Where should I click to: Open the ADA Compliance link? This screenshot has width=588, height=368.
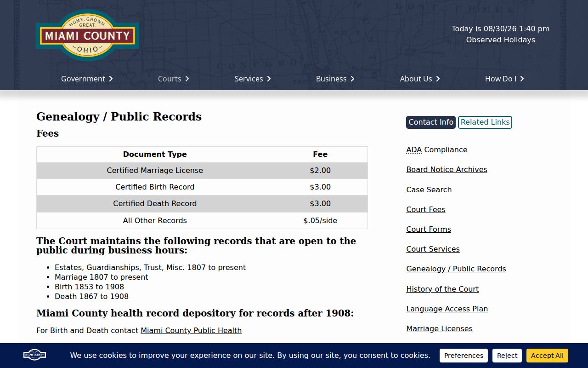click(x=437, y=149)
